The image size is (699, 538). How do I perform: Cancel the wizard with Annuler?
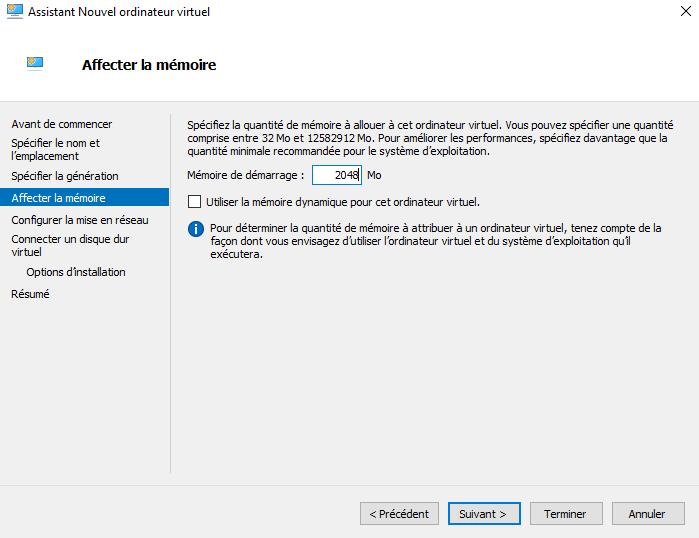[x=647, y=514]
